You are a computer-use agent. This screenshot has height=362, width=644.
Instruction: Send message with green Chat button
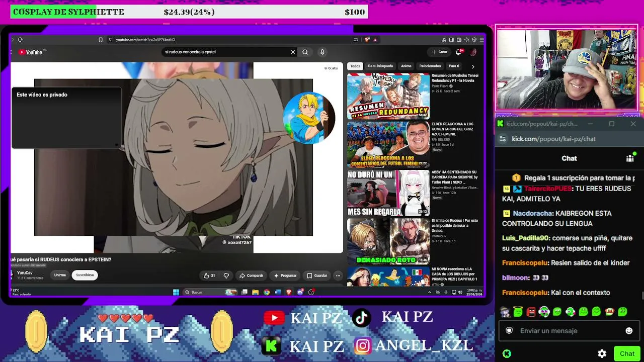(627, 353)
